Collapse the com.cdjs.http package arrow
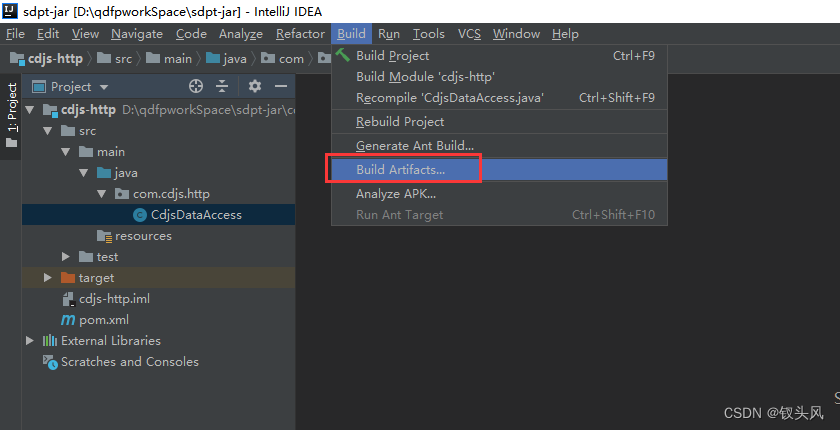Screen dimensions: 840x430 (102, 194)
